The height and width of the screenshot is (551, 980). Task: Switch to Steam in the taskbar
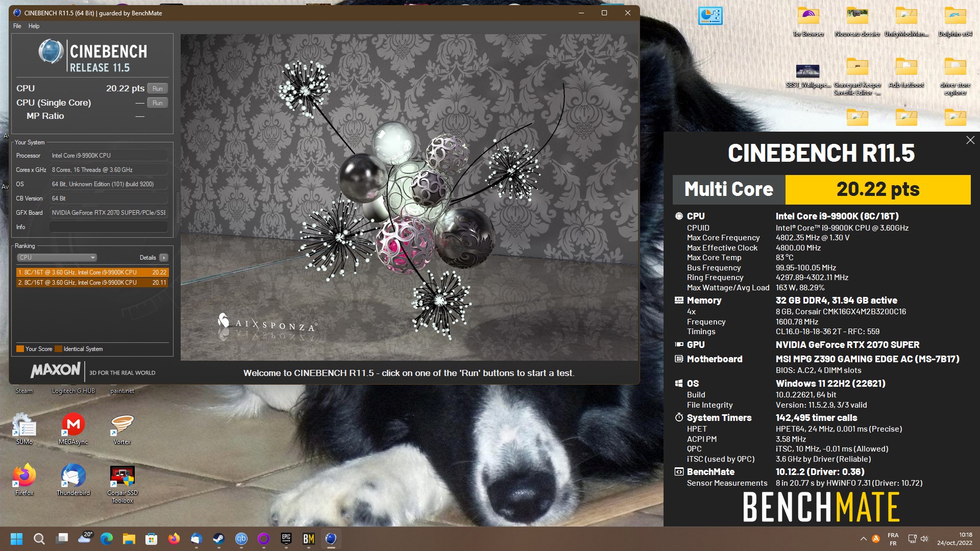pos(218,539)
